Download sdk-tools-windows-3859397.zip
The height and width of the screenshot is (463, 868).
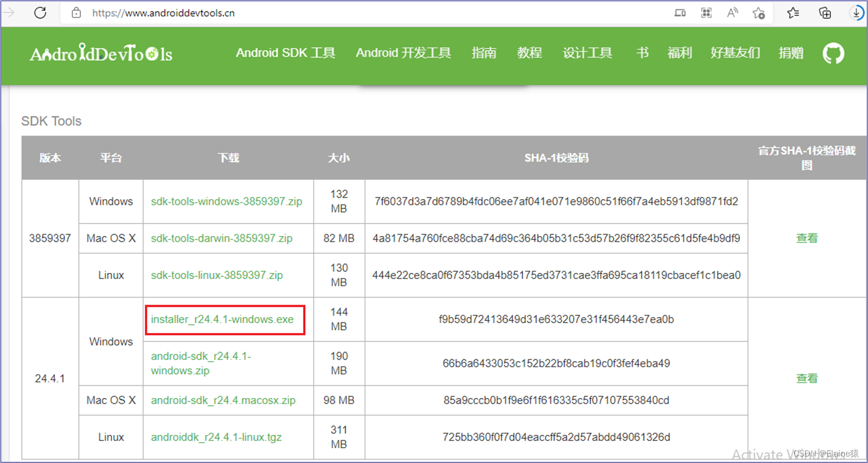coord(226,201)
